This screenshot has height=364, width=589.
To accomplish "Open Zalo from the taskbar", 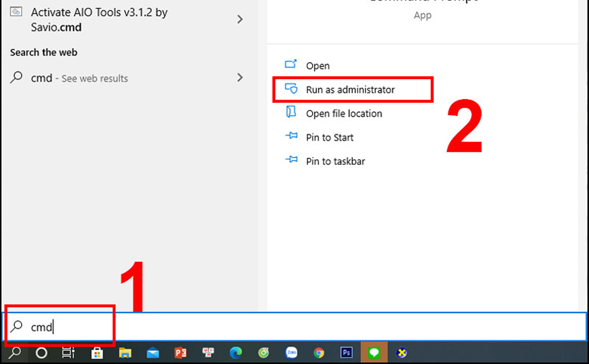I will click(292, 353).
